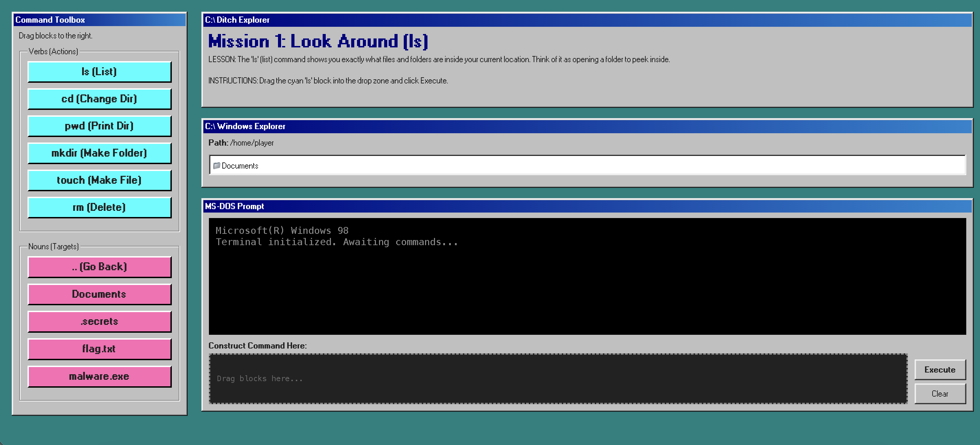Screen dimensions: 980x445
Task: Click the 'Drag blocks here' drop zone
Action: 558,378
